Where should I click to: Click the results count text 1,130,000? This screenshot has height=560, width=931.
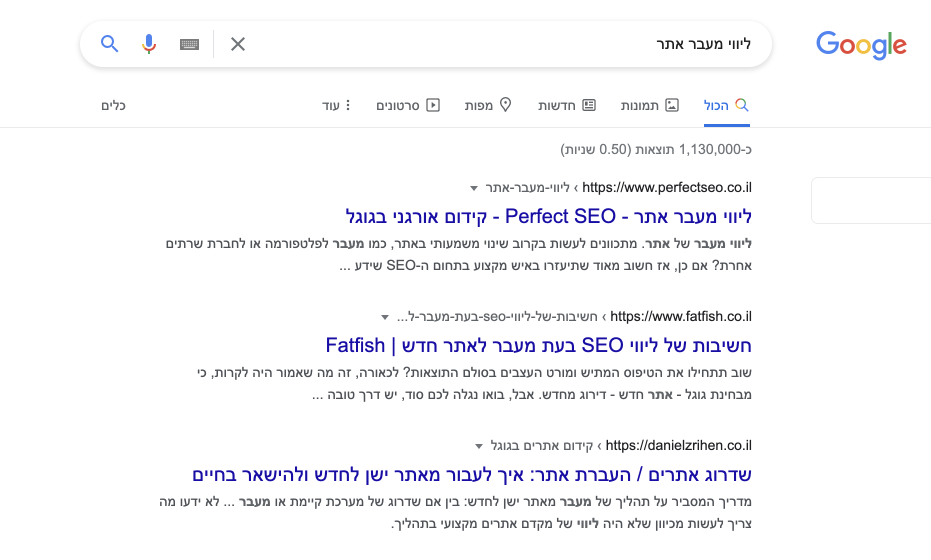656,149
